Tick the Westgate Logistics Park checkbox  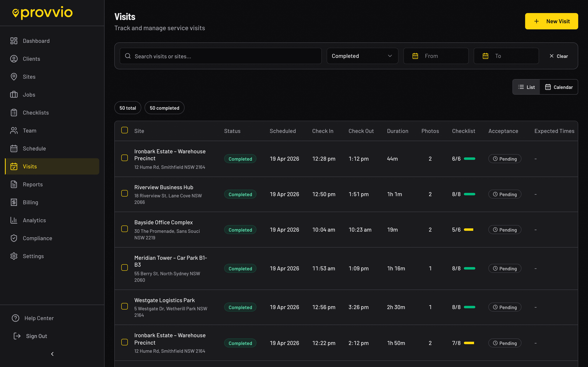pyautogui.click(x=124, y=306)
